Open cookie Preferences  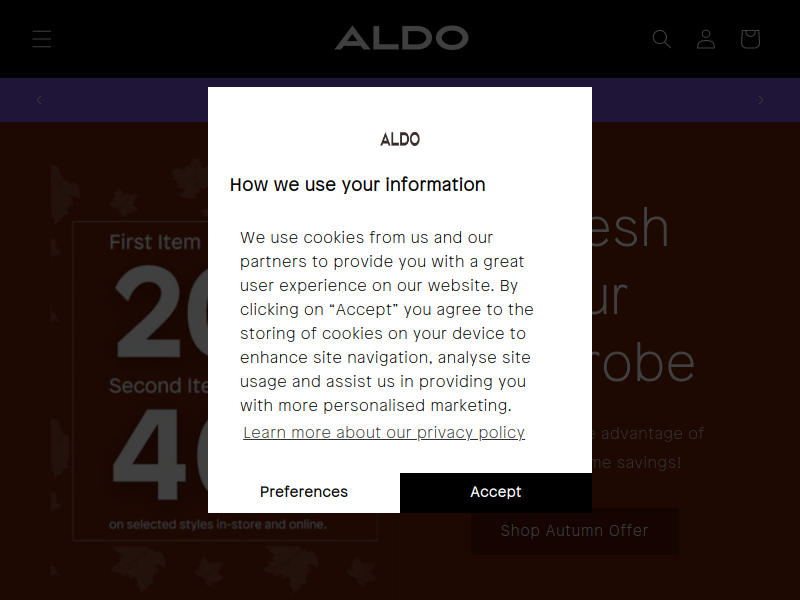tap(304, 492)
